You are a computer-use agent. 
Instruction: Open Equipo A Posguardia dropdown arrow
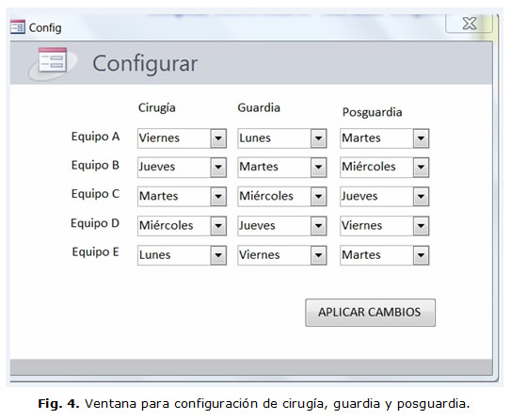click(x=421, y=138)
